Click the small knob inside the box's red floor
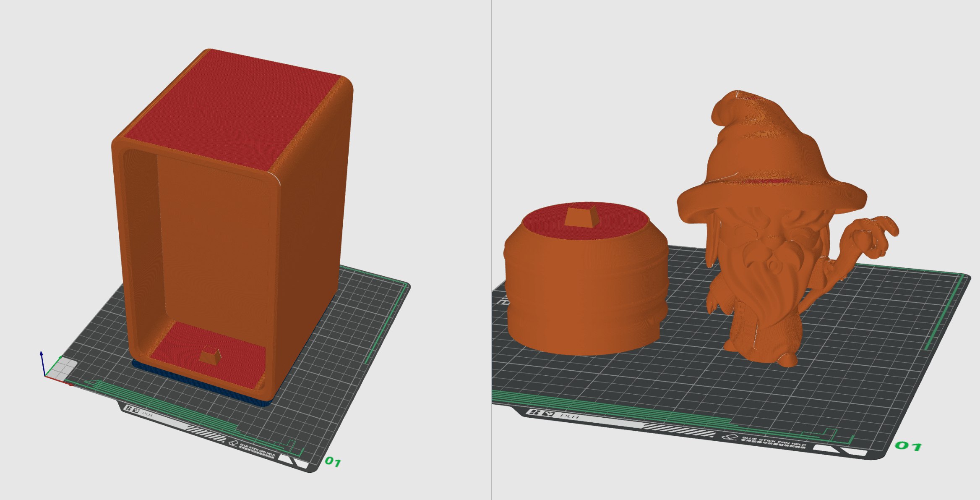The height and width of the screenshot is (500, 980). [210, 356]
